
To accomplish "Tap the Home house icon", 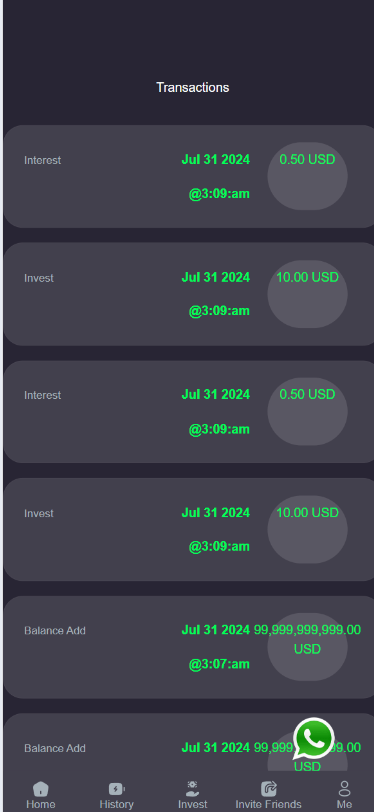I will (40, 789).
